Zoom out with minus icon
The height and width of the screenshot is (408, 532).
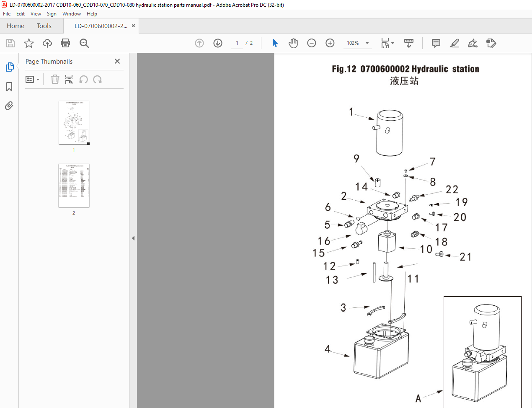[312, 43]
